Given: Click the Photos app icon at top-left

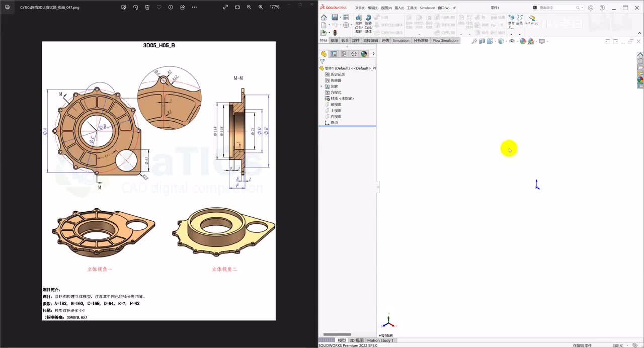Looking at the screenshot, I should point(7,7).
